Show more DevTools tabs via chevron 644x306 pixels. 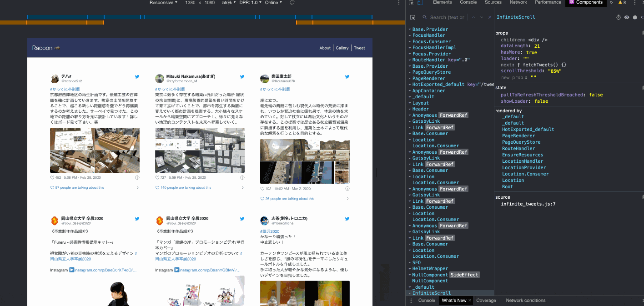click(611, 2)
